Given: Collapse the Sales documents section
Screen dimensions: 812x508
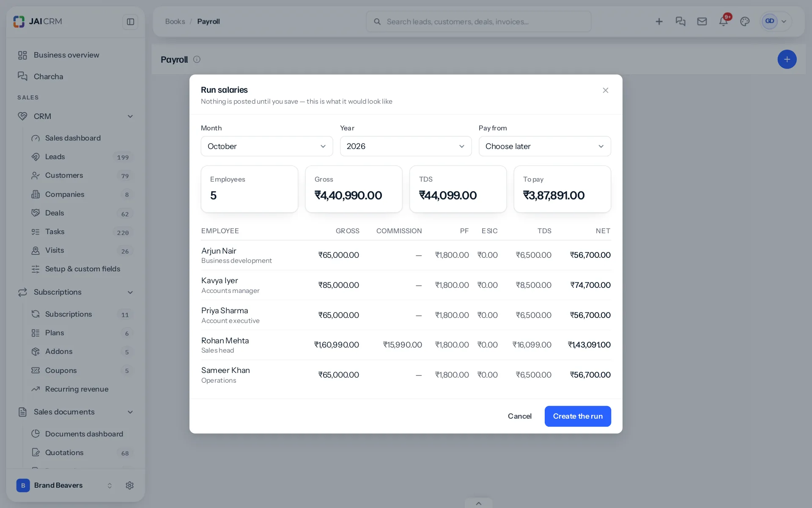Looking at the screenshot, I should coord(76,412).
